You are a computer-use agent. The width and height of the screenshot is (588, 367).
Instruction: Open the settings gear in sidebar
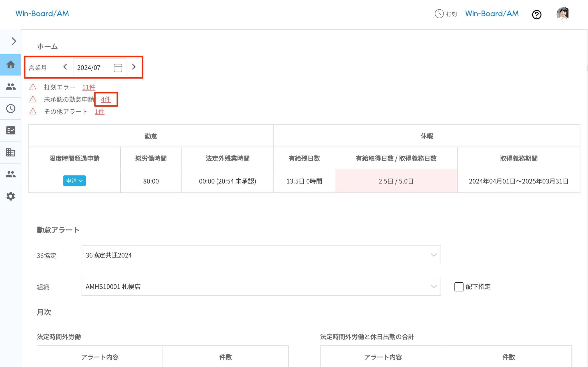10,196
